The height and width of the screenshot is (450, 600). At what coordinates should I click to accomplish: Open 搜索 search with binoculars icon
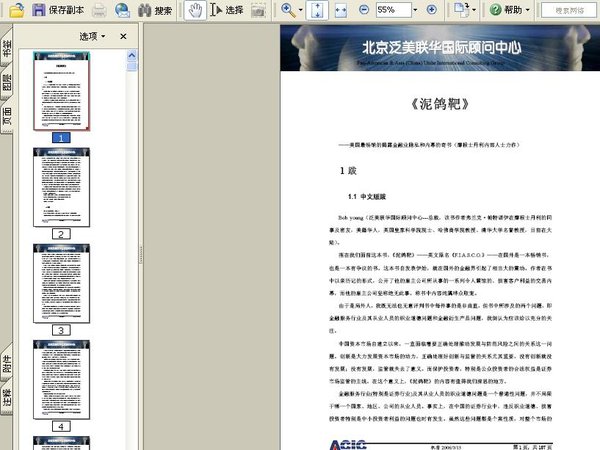click(x=155, y=10)
